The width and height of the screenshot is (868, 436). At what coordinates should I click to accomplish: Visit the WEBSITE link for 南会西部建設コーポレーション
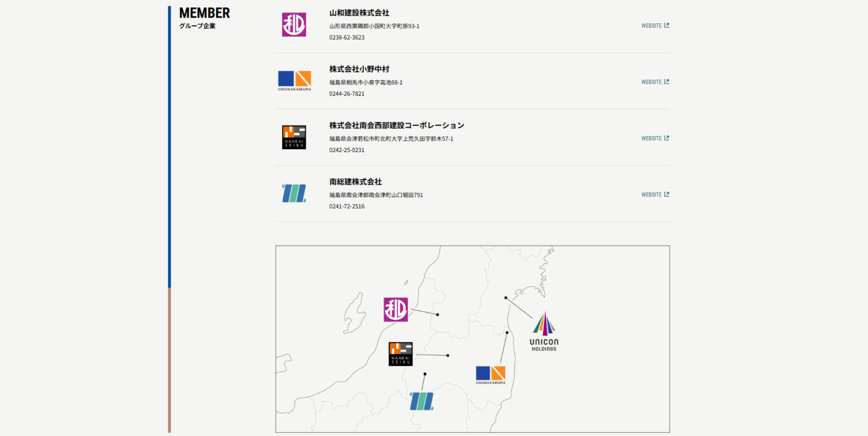[x=655, y=138]
